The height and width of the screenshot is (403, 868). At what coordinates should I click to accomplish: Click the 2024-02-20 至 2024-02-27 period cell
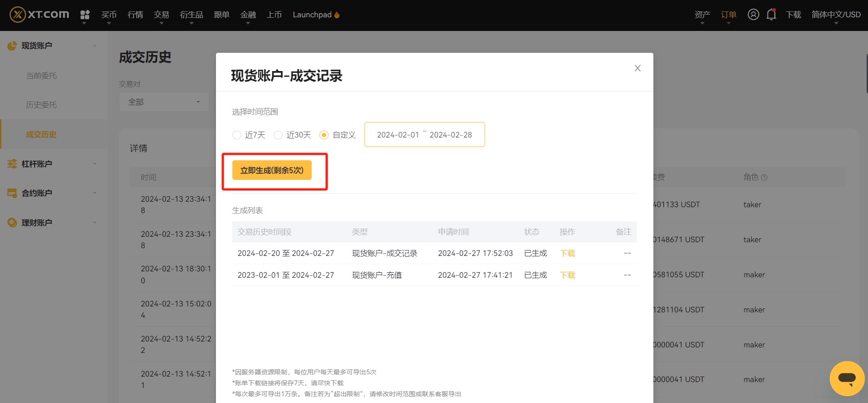(286, 253)
